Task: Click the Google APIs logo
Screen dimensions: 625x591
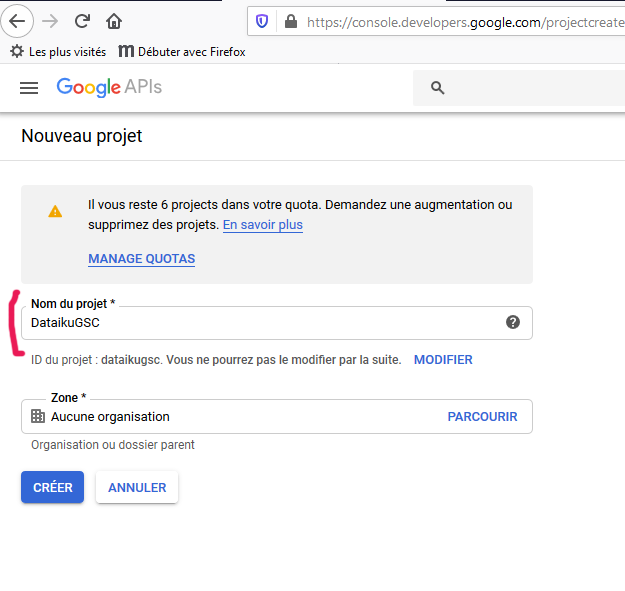Action: 109,87
